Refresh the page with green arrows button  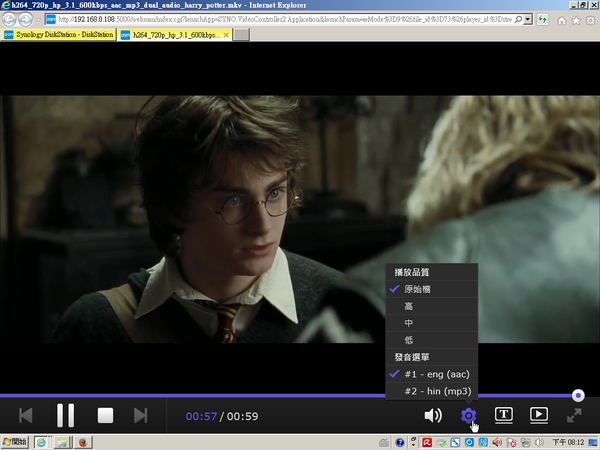coord(543,19)
